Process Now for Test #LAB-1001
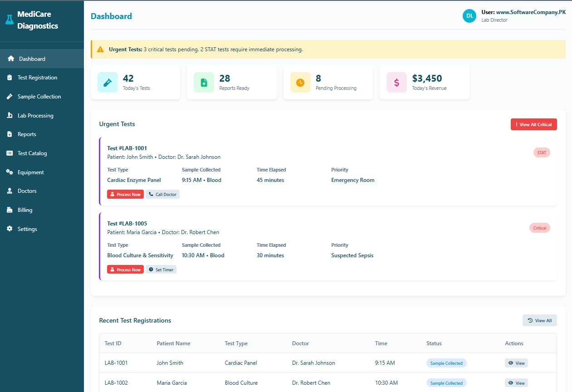The height and width of the screenshot is (392, 572). click(x=125, y=194)
